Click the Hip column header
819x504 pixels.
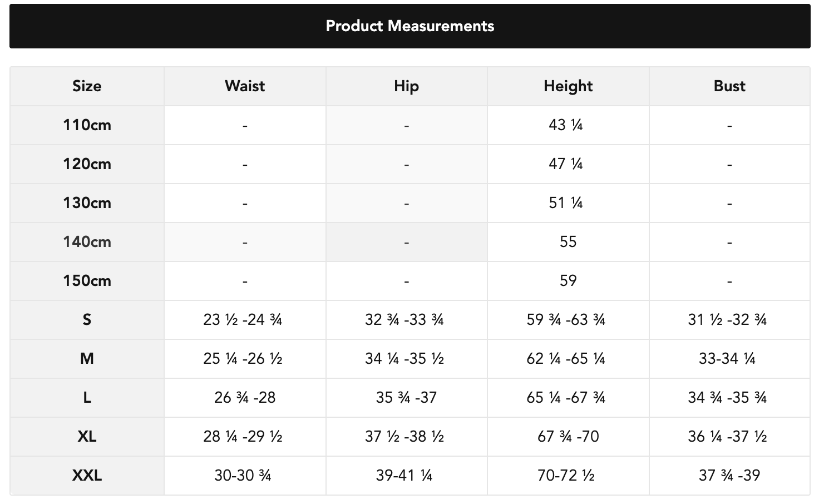click(x=406, y=86)
